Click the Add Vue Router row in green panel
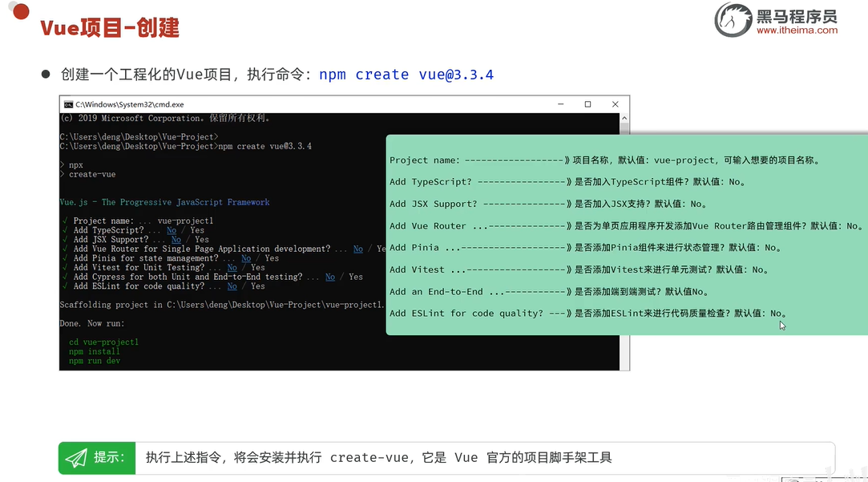Screen dimensions: 868x482 (x=626, y=226)
